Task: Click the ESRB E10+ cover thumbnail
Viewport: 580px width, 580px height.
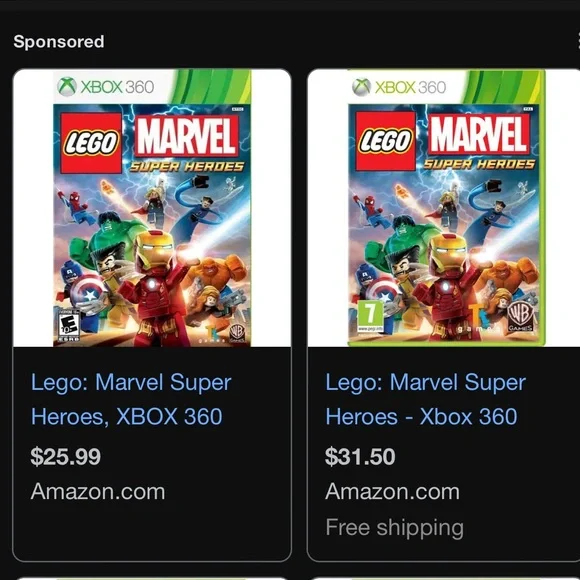Action: click(x=152, y=208)
